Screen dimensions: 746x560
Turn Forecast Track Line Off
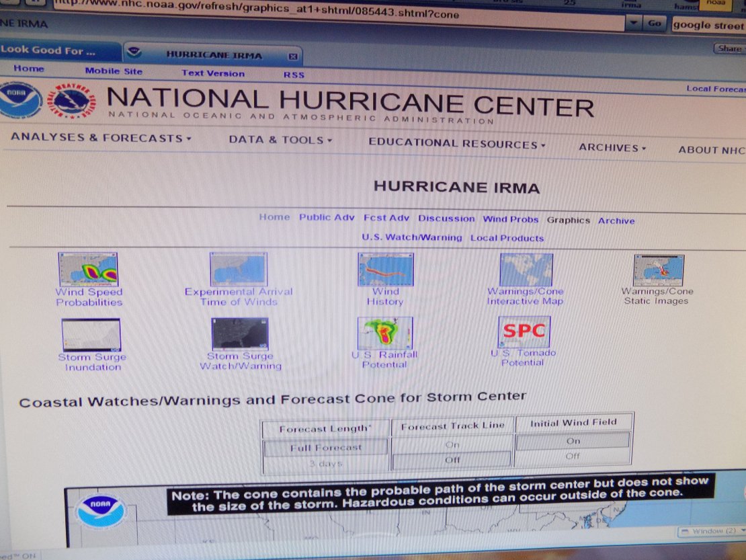coord(452,460)
